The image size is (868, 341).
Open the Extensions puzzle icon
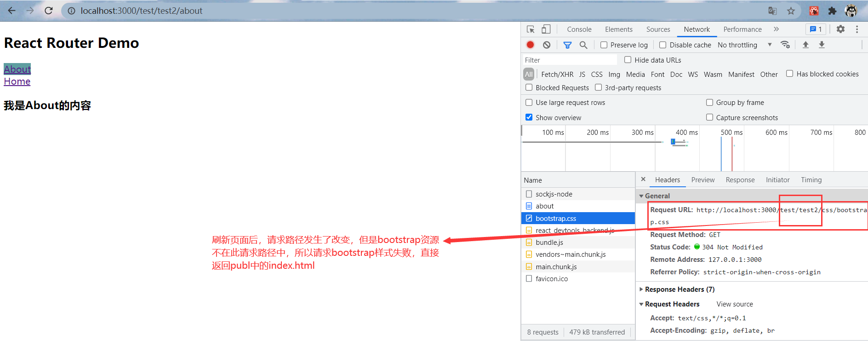(832, 11)
